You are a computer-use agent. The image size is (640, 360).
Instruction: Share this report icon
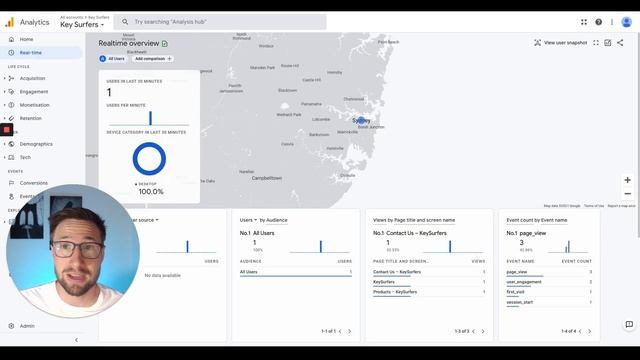pos(620,42)
